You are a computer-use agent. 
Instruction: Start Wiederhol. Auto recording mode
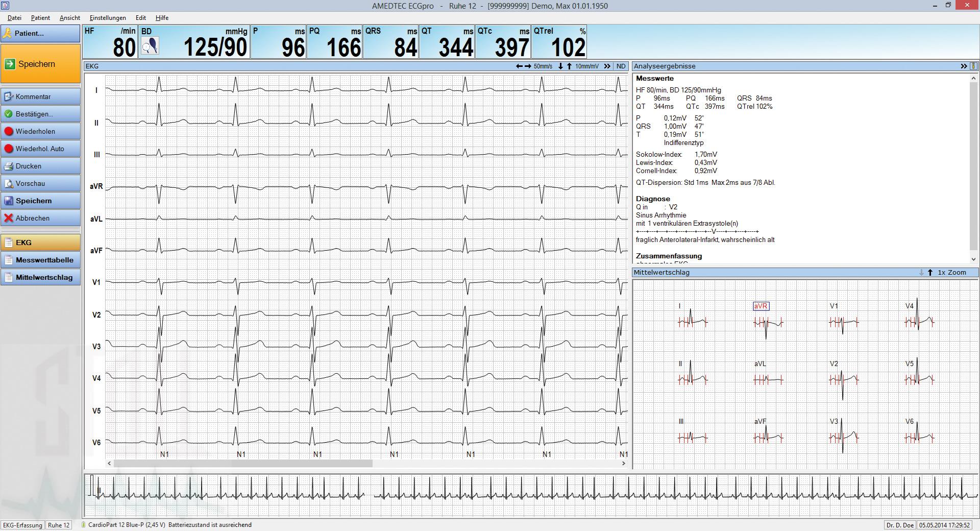(x=40, y=149)
